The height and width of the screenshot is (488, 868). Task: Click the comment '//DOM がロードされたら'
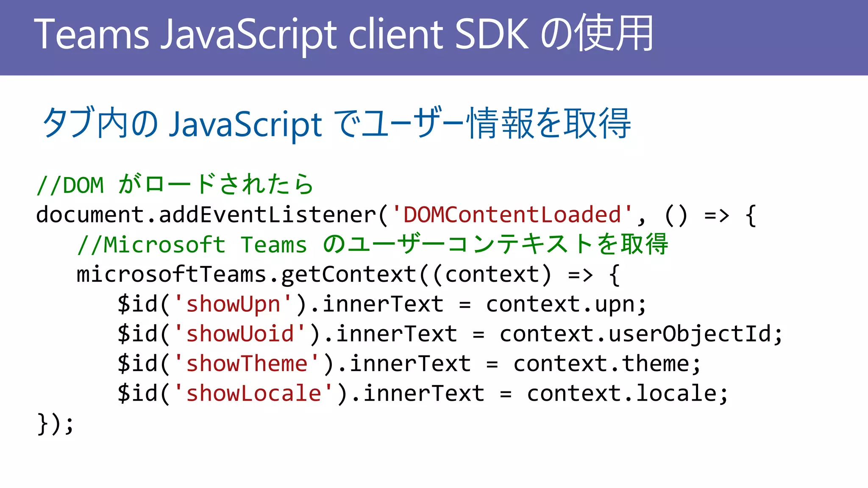tap(175, 185)
